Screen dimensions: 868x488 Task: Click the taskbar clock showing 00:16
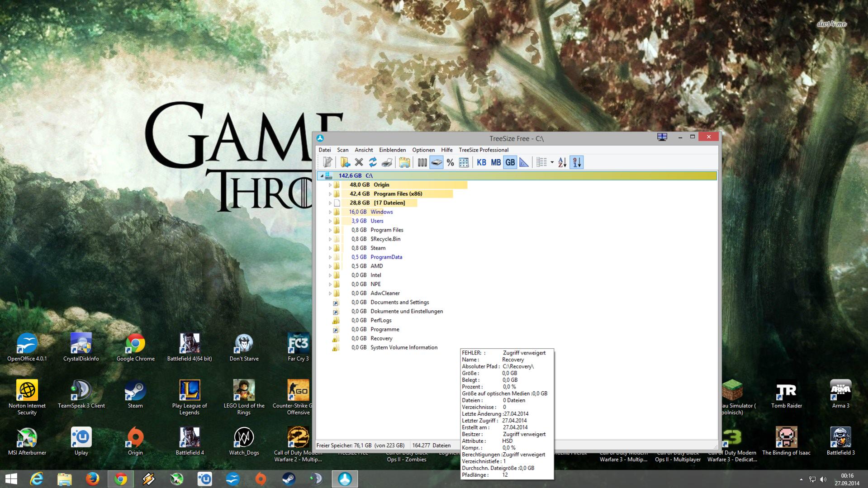click(x=847, y=479)
